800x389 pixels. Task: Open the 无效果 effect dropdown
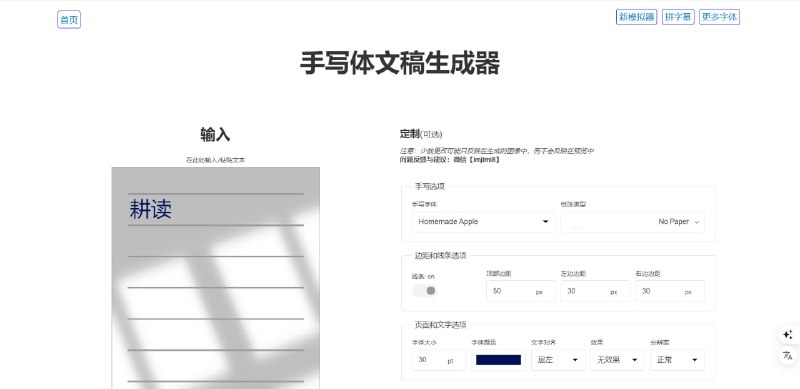coord(617,360)
